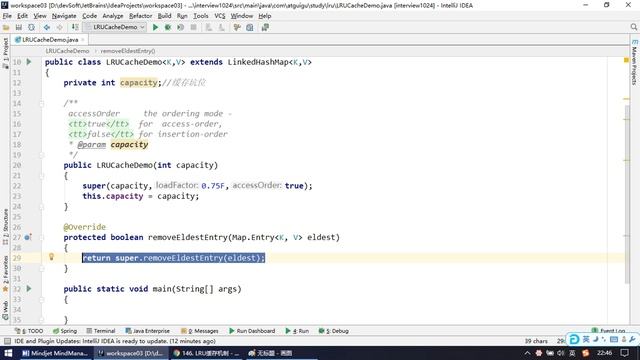This screenshot has width=640, height=360.
Task: Open the Analyze menu
Action: click(113, 16)
